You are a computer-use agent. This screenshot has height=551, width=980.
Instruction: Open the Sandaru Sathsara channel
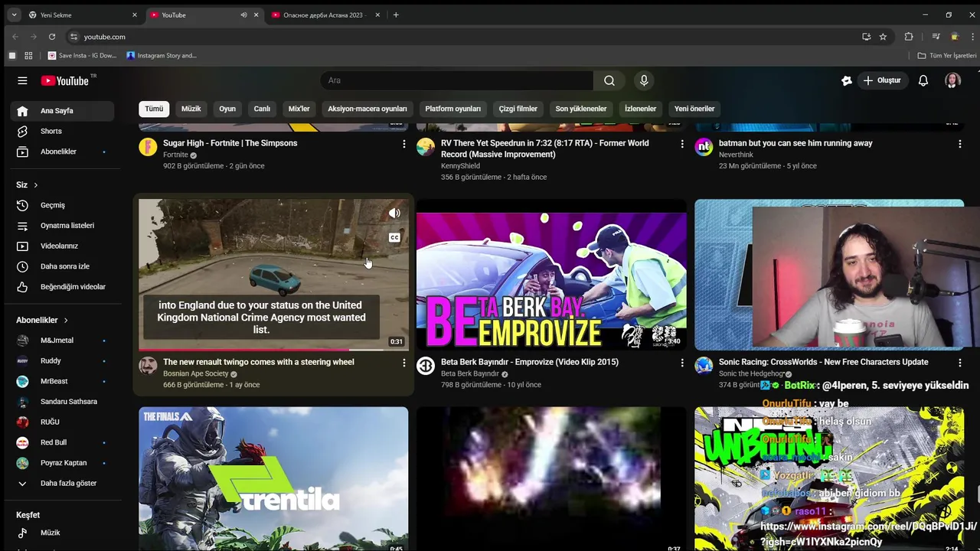click(62, 402)
